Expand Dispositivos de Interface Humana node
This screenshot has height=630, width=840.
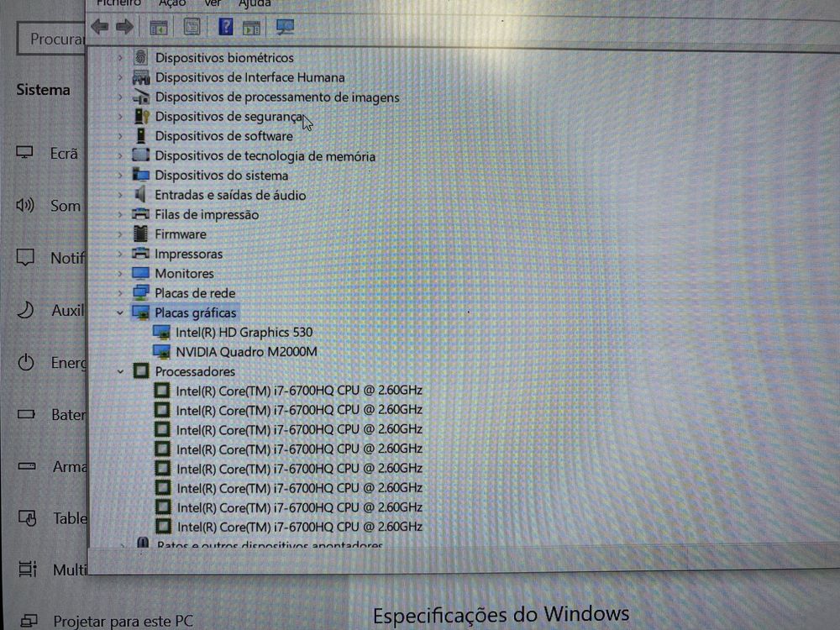pos(120,77)
